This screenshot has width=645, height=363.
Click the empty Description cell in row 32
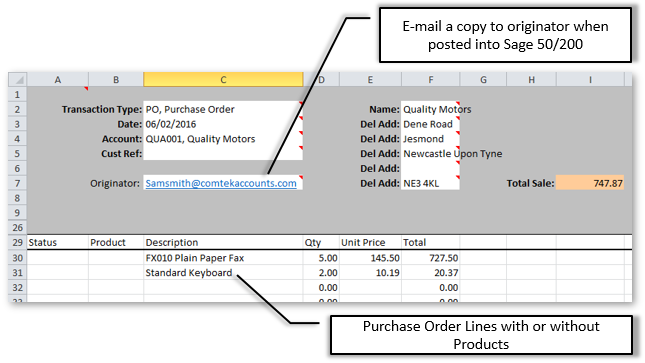[x=223, y=287]
